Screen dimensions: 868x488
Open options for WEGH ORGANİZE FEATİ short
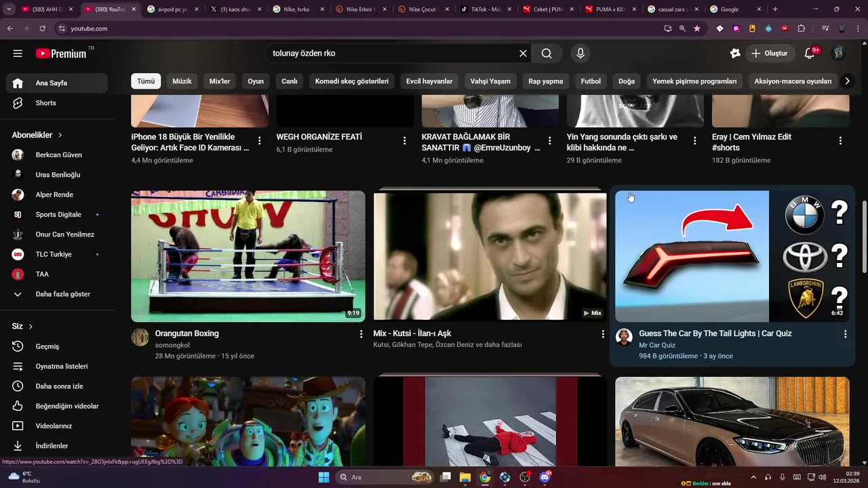point(405,141)
